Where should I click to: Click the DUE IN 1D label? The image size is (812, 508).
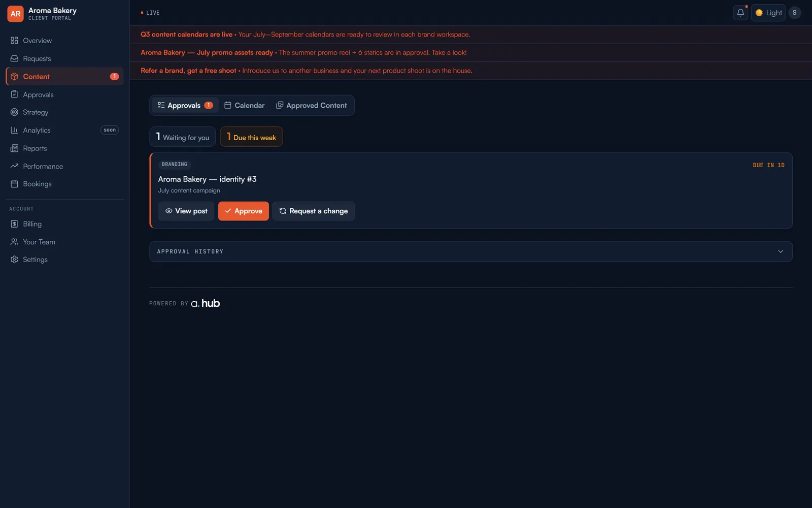[x=768, y=165]
